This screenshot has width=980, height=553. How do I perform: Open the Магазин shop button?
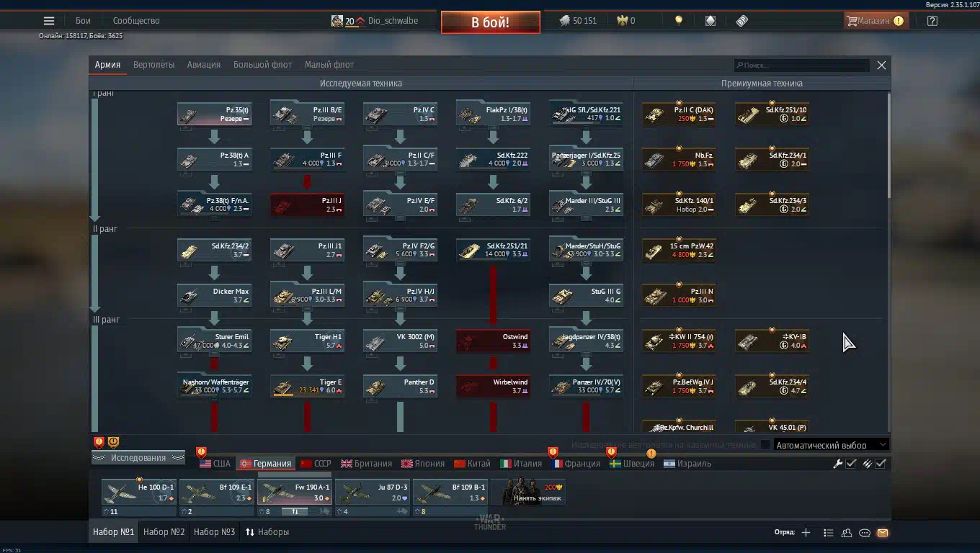(875, 21)
